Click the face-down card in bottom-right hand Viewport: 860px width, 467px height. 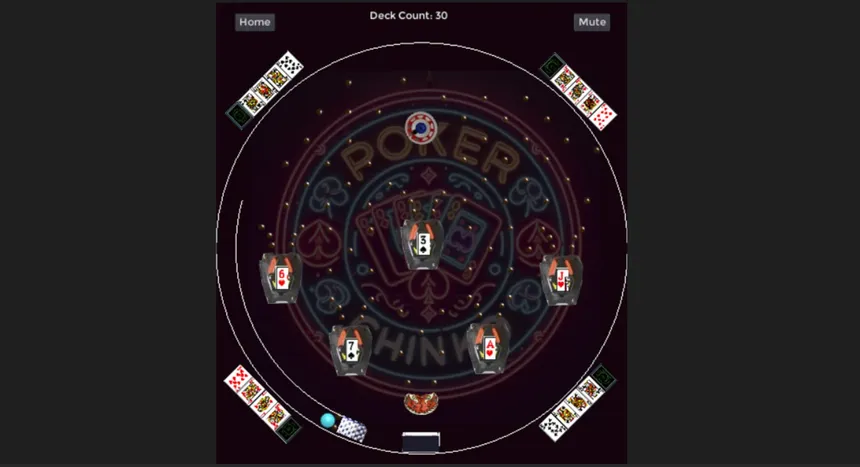click(x=603, y=377)
